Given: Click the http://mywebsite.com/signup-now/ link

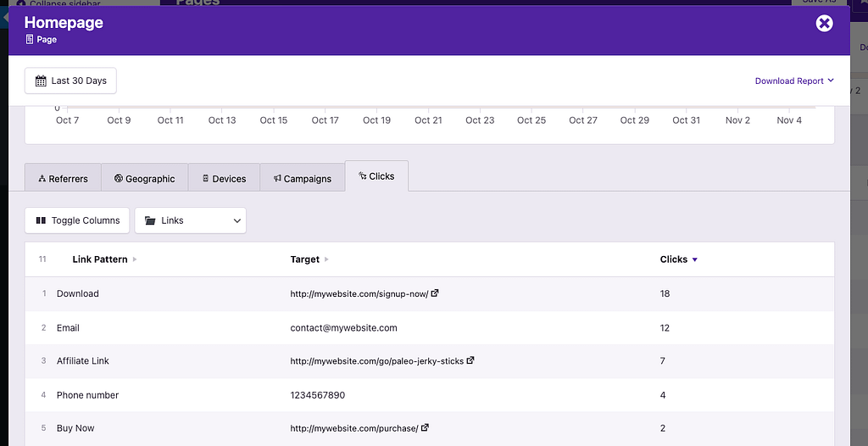Looking at the screenshot, I should [x=359, y=294].
